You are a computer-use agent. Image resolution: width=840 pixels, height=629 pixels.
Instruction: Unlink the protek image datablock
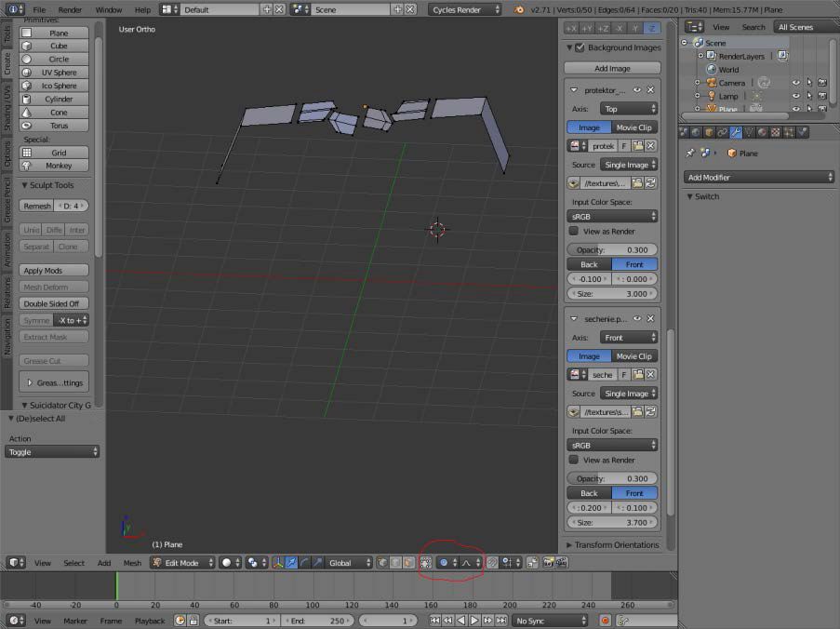coord(650,146)
